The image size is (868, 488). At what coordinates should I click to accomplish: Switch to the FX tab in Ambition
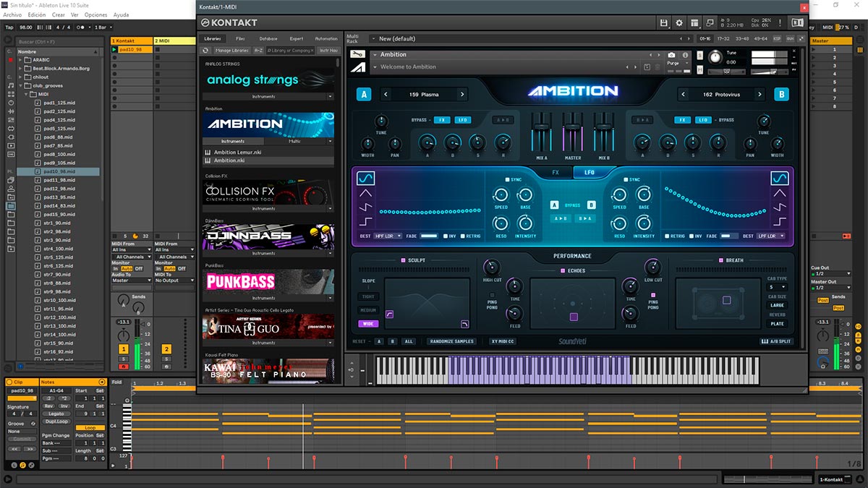(x=556, y=173)
